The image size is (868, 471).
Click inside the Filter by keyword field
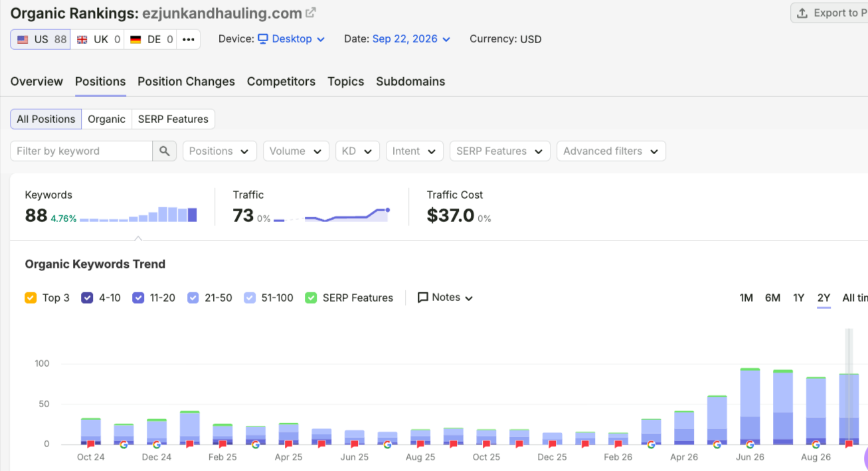(x=81, y=151)
